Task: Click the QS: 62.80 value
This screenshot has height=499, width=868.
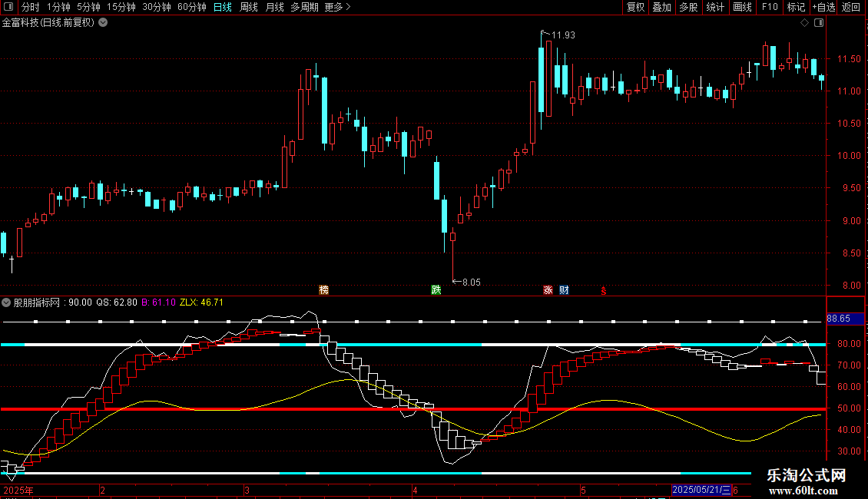Action: point(116,302)
